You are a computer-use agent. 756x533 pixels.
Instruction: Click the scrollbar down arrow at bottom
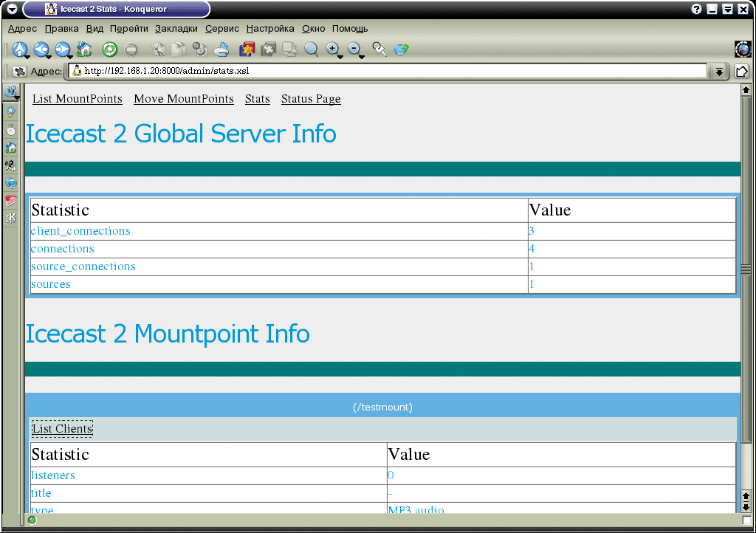point(746,507)
